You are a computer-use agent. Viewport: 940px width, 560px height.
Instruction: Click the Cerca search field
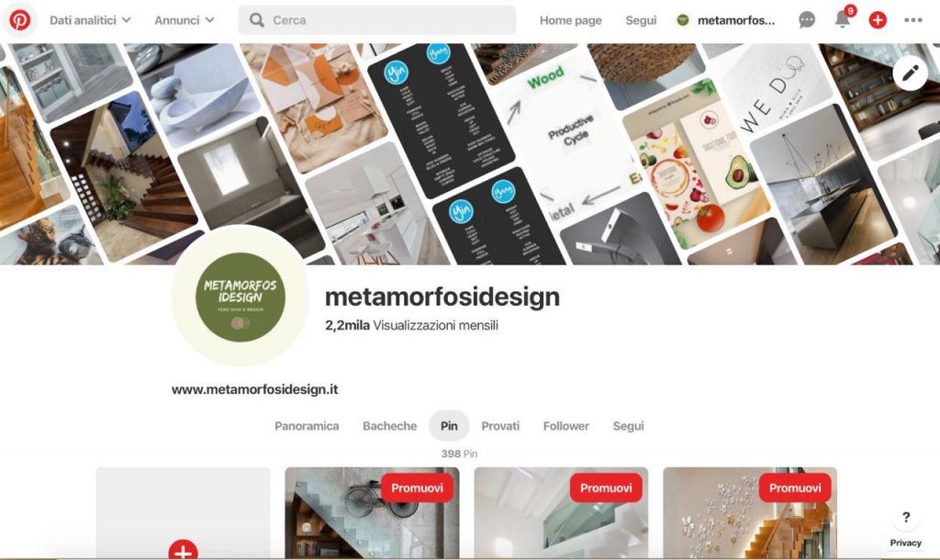(x=377, y=20)
